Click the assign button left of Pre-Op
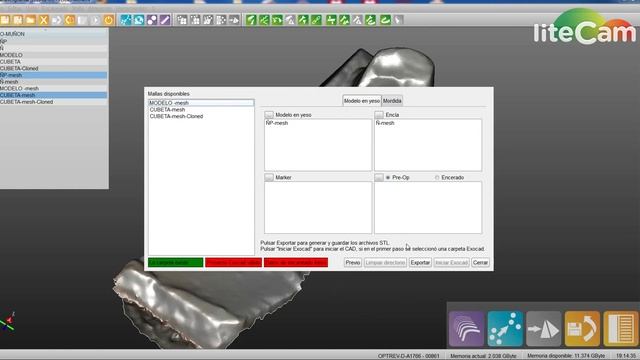The height and width of the screenshot is (360, 640). (x=379, y=177)
